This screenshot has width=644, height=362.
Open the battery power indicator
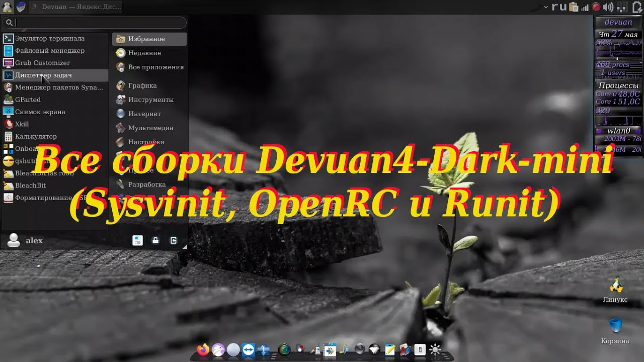pyautogui.click(x=637, y=7)
